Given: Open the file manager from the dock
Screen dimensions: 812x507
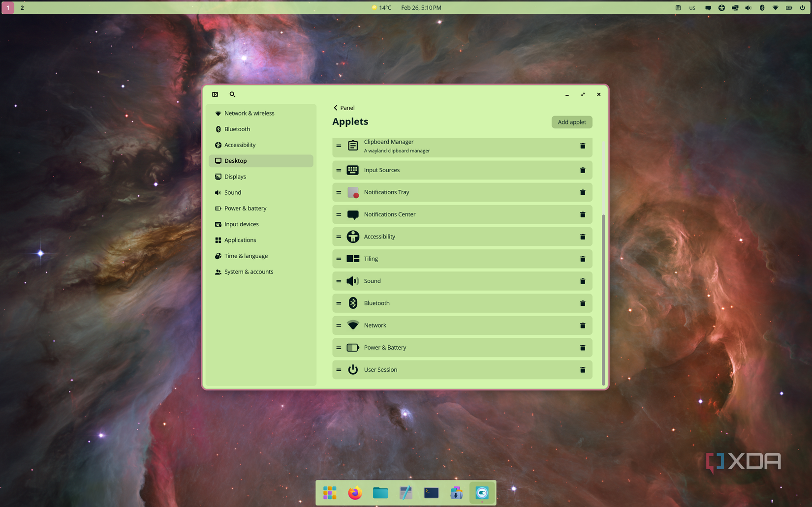Looking at the screenshot, I should click(380, 493).
